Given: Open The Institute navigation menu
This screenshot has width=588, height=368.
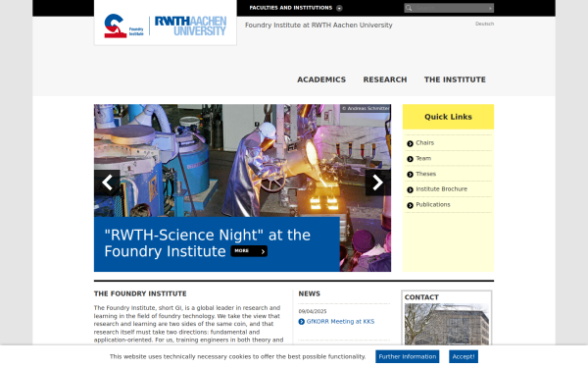Looking at the screenshot, I should click(x=455, y=79).
